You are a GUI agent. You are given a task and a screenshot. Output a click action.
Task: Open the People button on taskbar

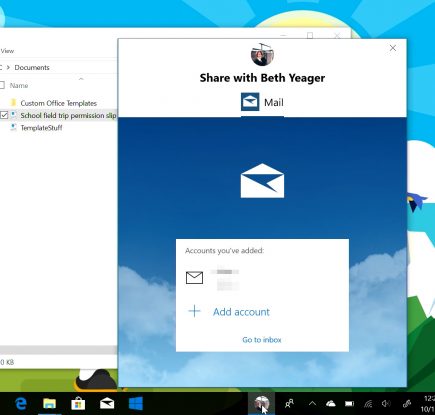pos(289,404)
